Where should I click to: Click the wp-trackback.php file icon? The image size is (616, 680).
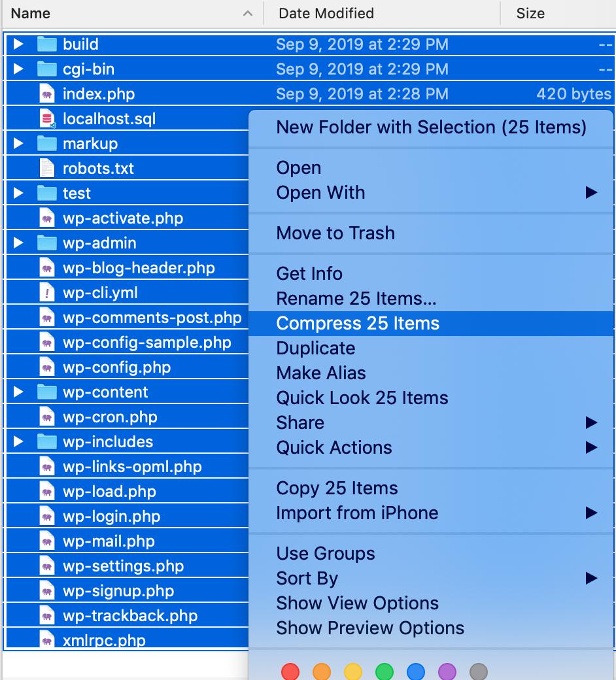[47, 616]
